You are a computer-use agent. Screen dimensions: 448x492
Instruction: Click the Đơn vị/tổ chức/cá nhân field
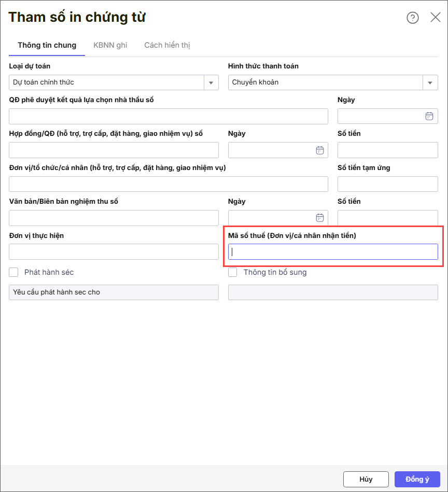pos(168,184)
